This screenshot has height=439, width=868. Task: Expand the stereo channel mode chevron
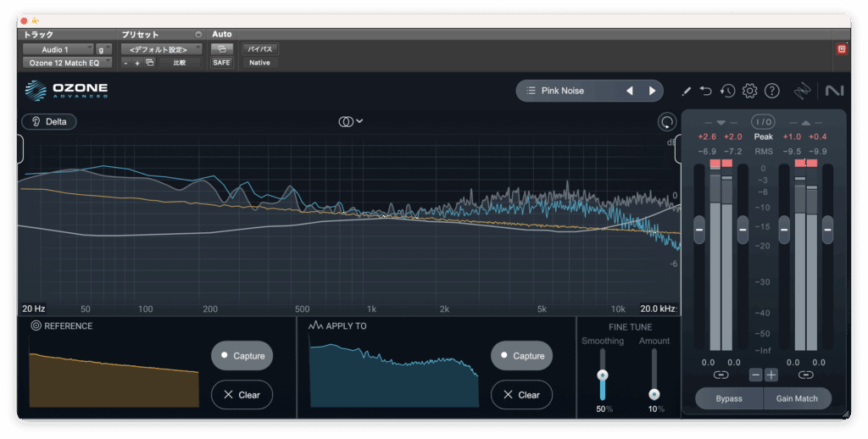pyautogui.click(x=359, y=121)
